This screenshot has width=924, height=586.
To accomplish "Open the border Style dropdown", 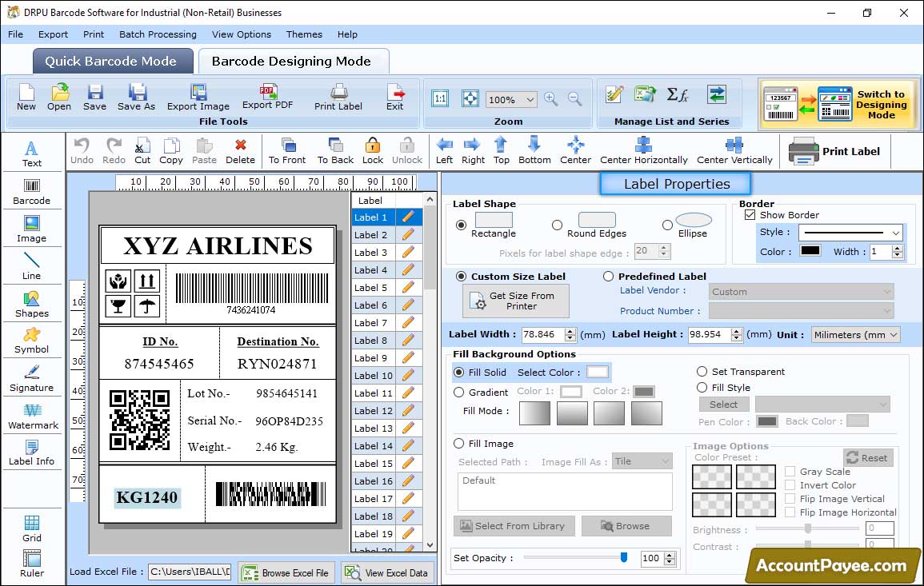I will (x=896, y=233).
